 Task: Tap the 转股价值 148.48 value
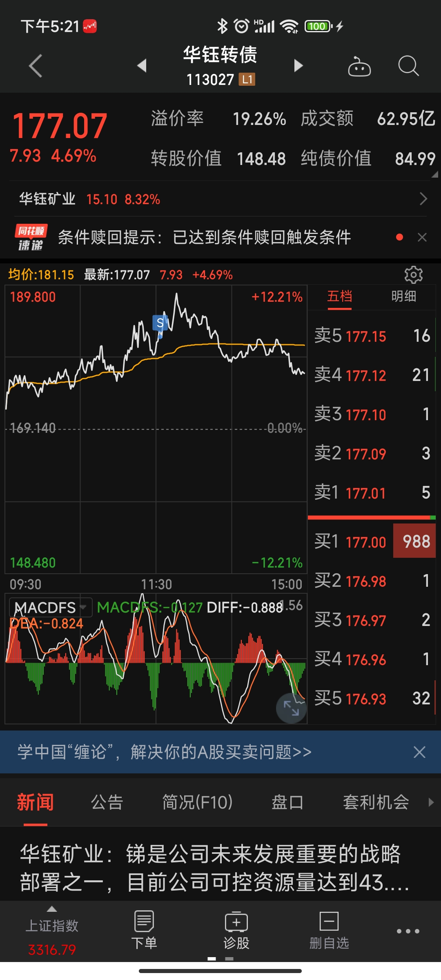click(x=261, y=159)
